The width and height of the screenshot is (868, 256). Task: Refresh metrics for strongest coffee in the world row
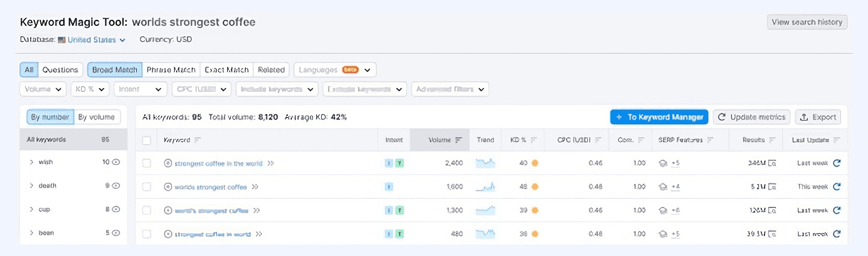(x=837, y=163)
